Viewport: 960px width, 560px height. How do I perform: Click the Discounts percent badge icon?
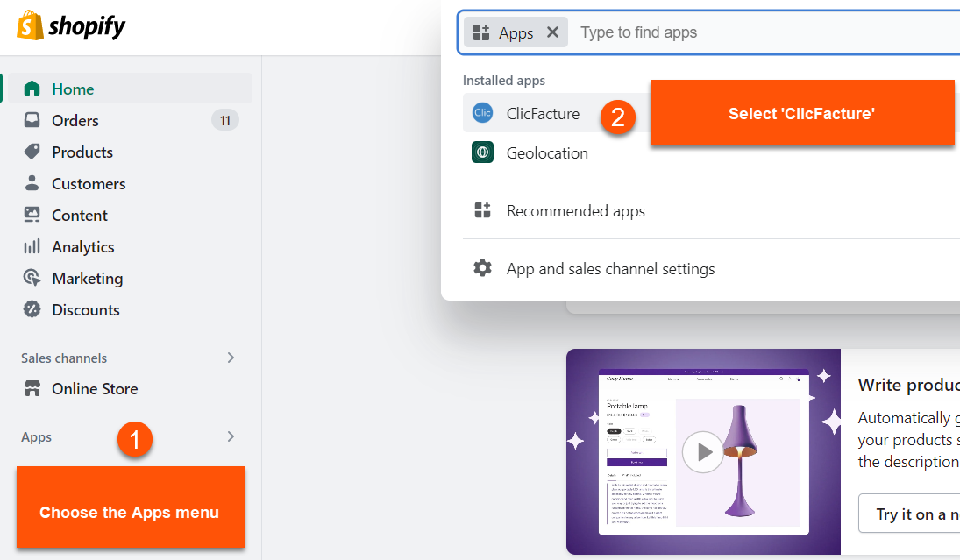(x=32, y=309)
